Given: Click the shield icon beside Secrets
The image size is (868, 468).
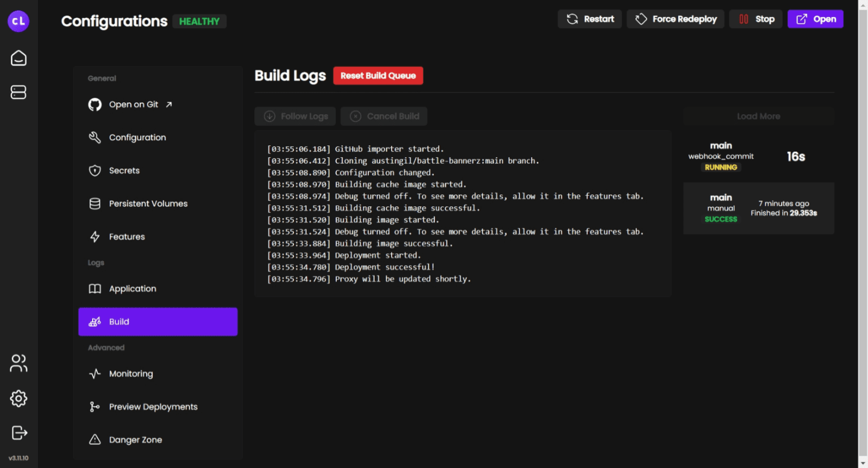Looking at the screenshot, I should [95, 170].
